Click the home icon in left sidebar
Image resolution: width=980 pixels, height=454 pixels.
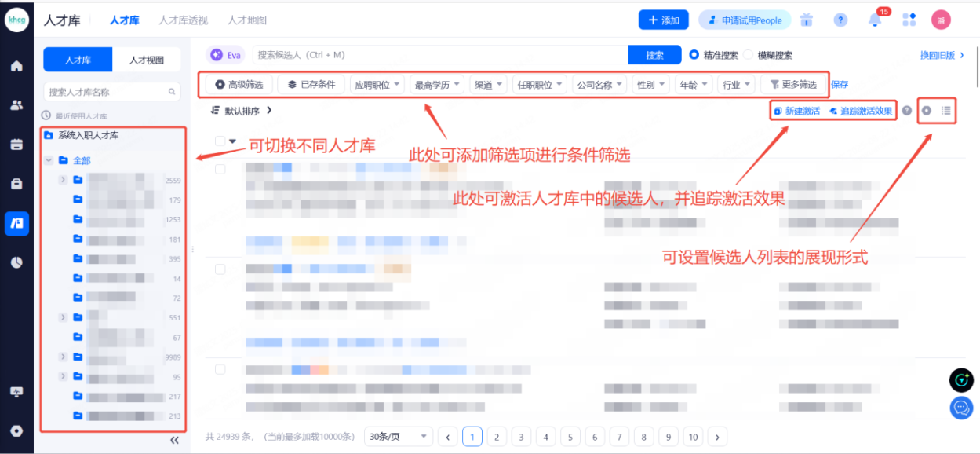pyautogui.click(x=16, y=66)
